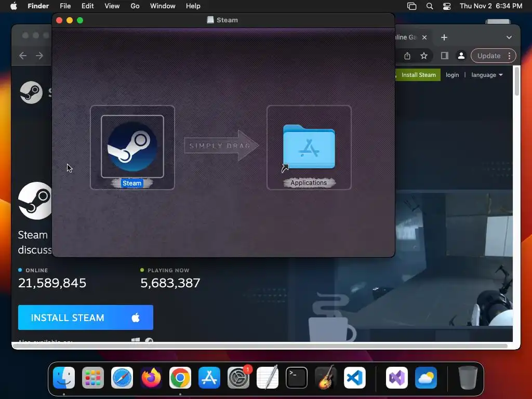Open the Finder menu in menu bar
Viewport: 532px width, 399px height.
click(x=38, y=6)
